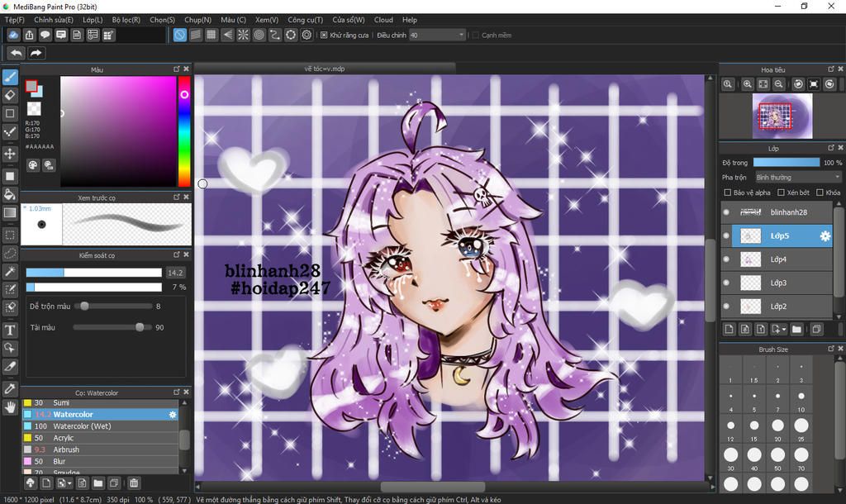Expand the add layer dropdown arrow

(x=784, y=329)
